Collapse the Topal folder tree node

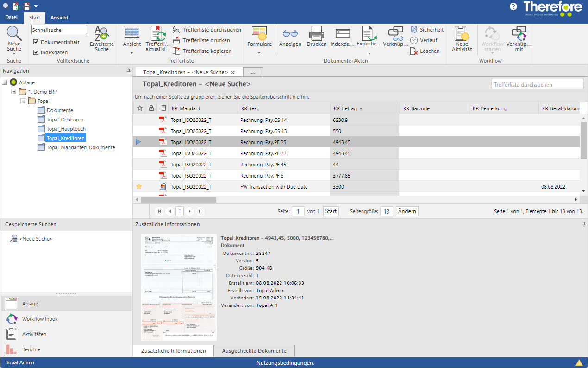[23, 101]
